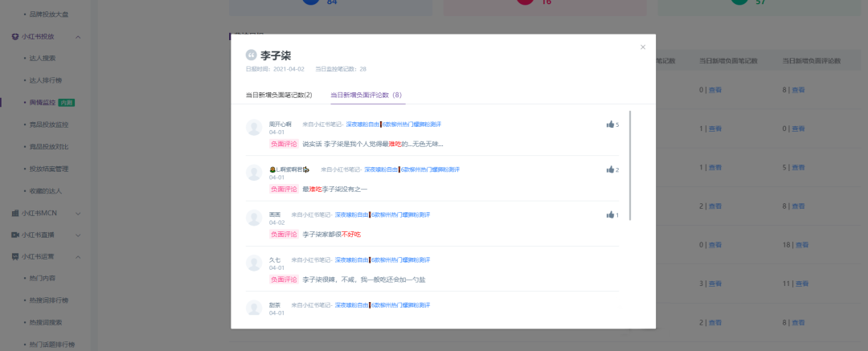Click 小红书运营 sidebar icon
Screen dimensions: 868x351
15,257
